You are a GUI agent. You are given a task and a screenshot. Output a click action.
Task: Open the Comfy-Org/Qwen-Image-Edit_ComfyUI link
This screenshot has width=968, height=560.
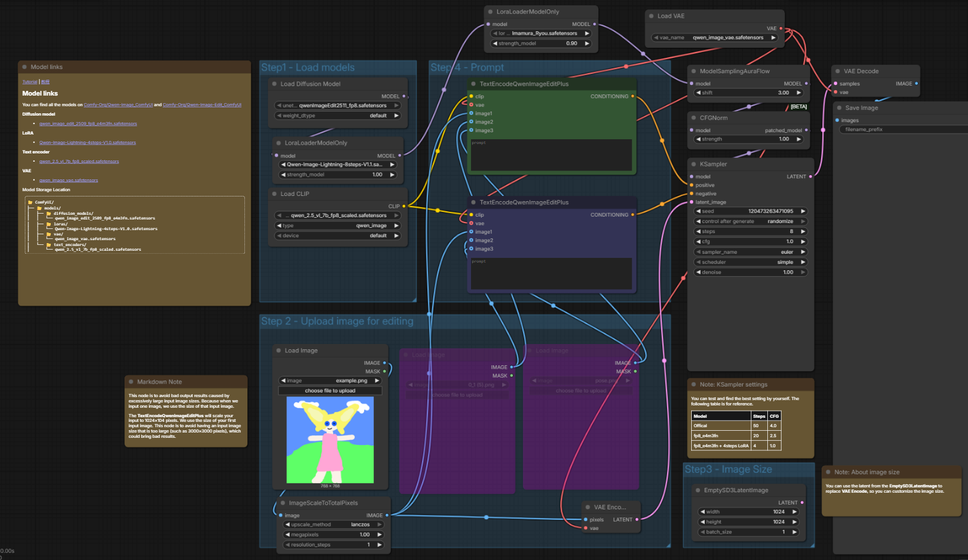tap(202, 105)
